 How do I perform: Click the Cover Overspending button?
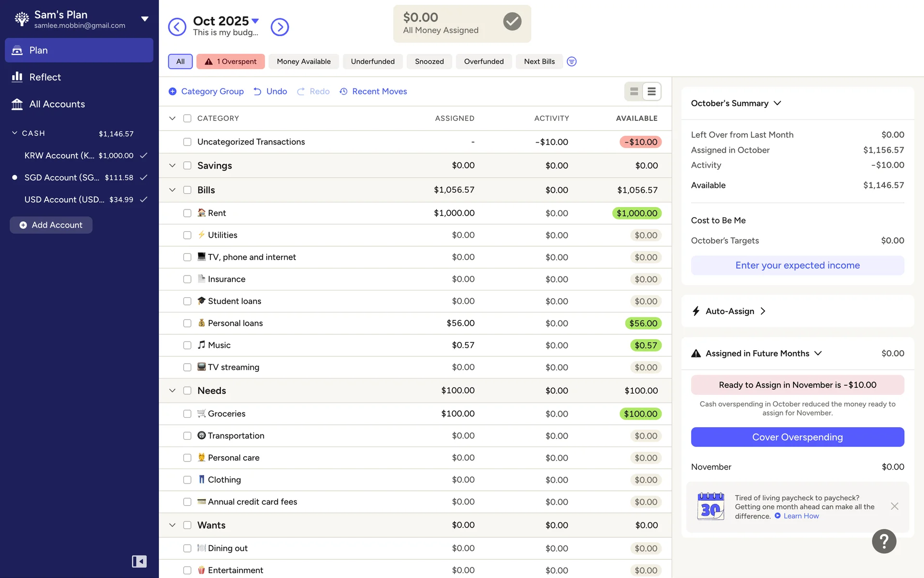pos(797,437)
